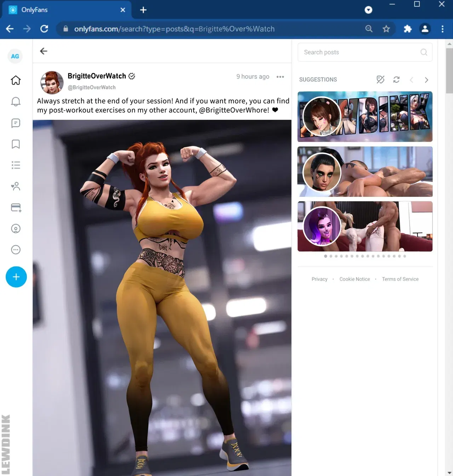Screen dimensions: 453x476
Task: Select the OnlyFans browser tab
Action: tap(67, 10)
